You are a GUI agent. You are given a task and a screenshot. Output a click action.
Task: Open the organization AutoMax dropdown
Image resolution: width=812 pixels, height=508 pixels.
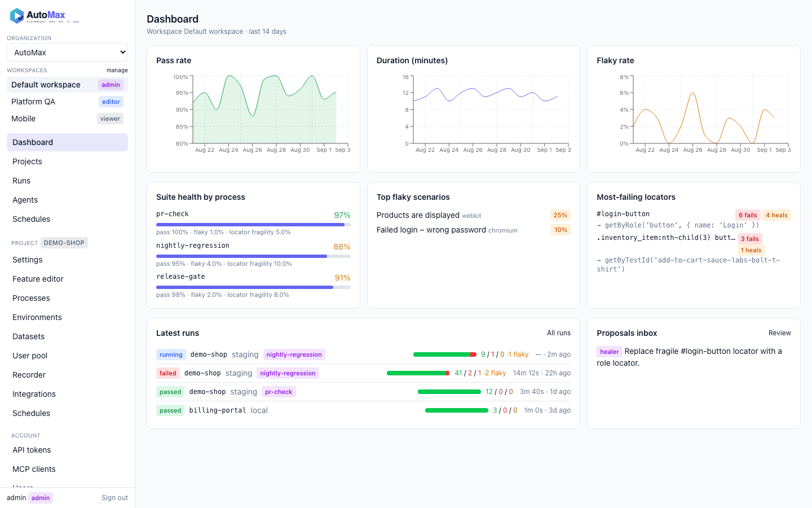click(67, 52)
